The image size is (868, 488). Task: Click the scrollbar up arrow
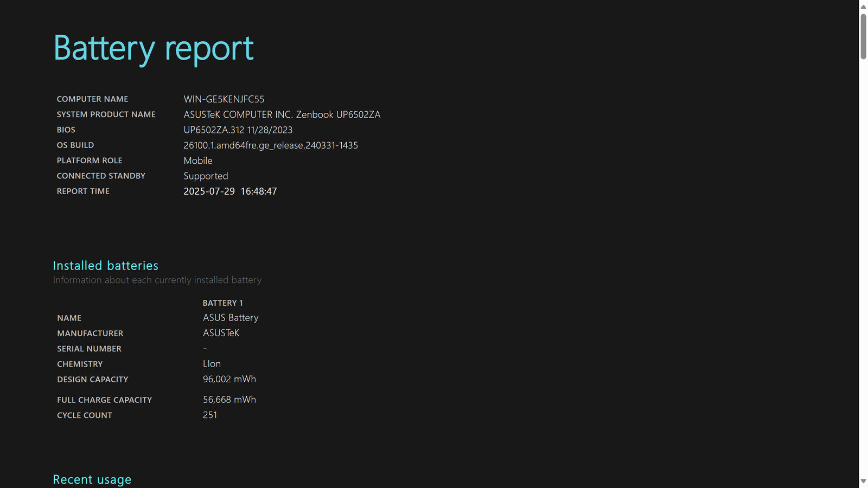click(863, 7)
